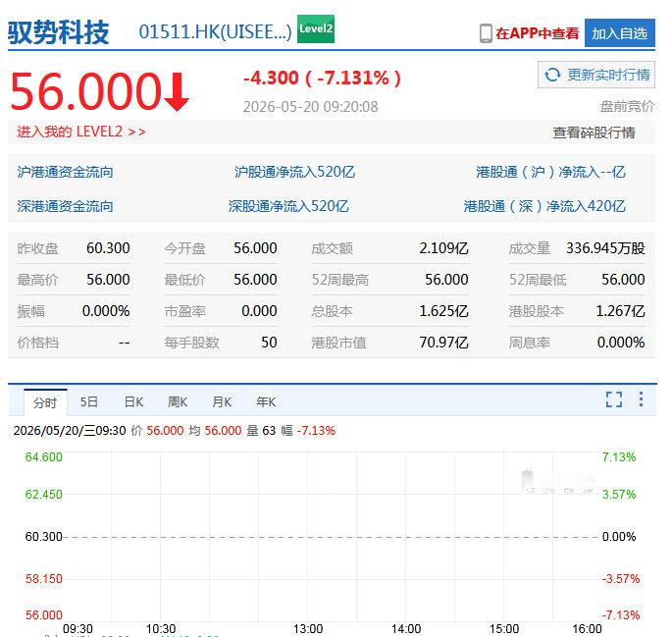672x637 pixels.
Task: Click 最低价 value 56.000
Action: point(255,280)
